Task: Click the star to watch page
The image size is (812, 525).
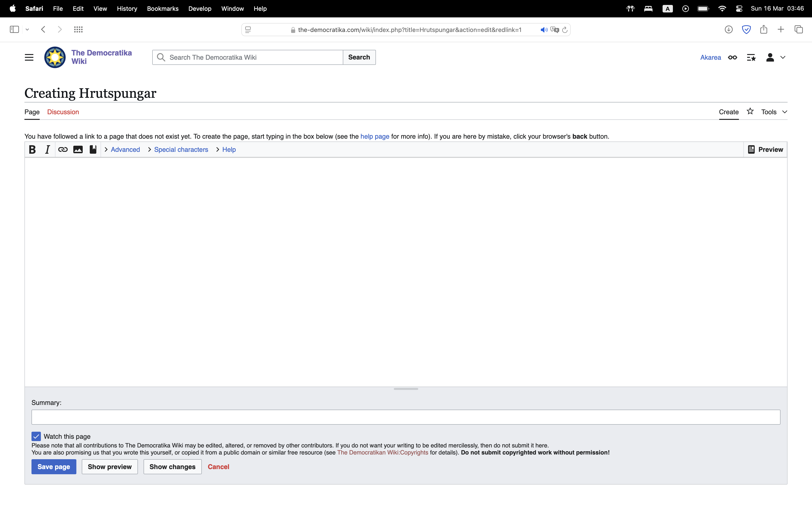Action: click(750, 111)
